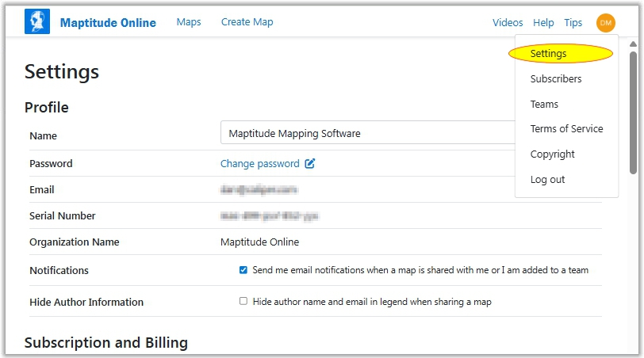Click the Notifications row label
This screenshot has width=644, height=358.
click(59, 270)
